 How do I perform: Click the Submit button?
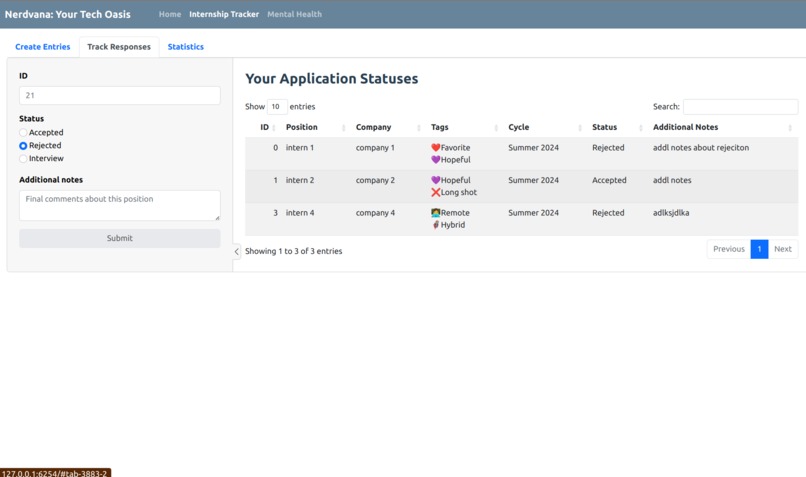(x=120, y=238)
